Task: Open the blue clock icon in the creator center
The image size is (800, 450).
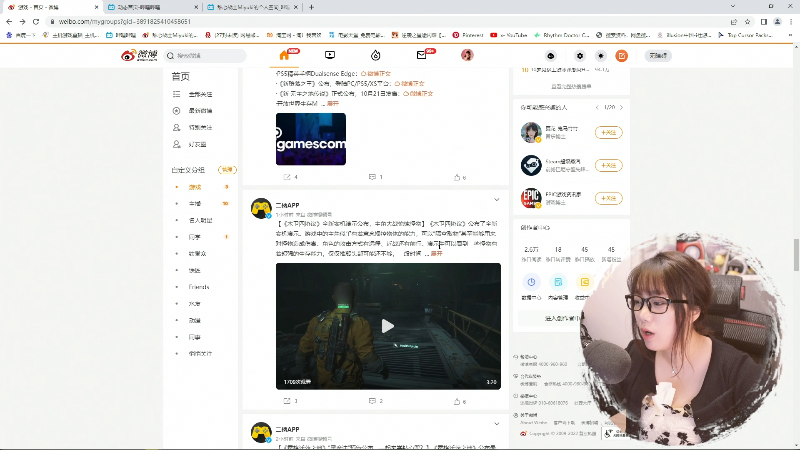Action: pos(531,282)
